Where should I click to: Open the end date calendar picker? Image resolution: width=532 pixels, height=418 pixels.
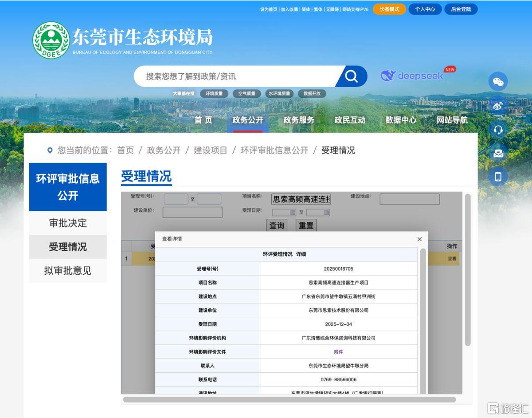326,213
